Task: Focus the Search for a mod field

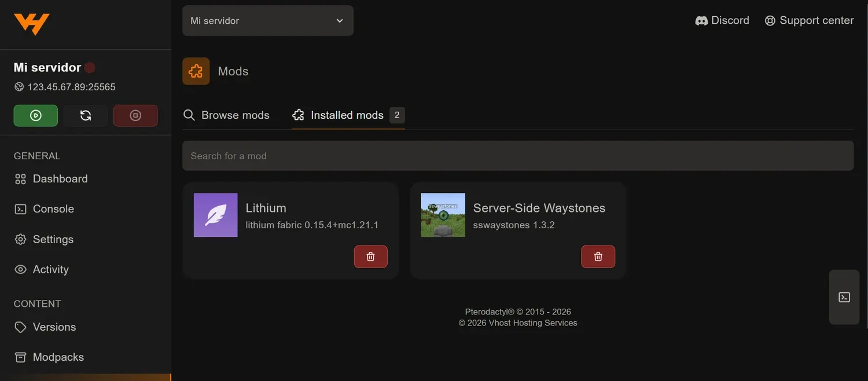Action: [518, 156]
